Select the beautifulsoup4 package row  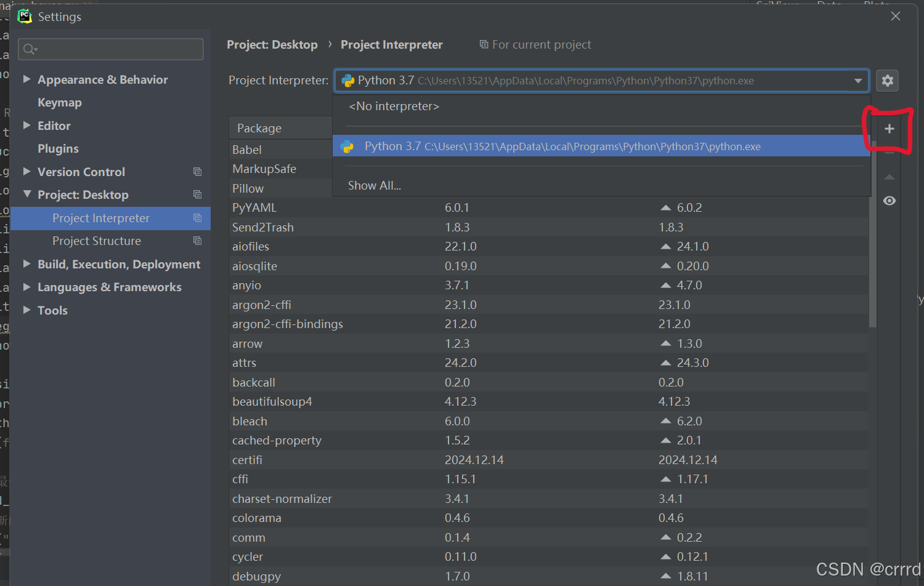click(548, 402)
